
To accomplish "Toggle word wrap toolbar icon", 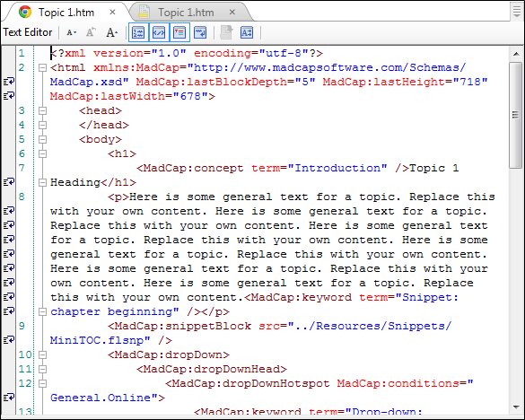I will point(200,32).
